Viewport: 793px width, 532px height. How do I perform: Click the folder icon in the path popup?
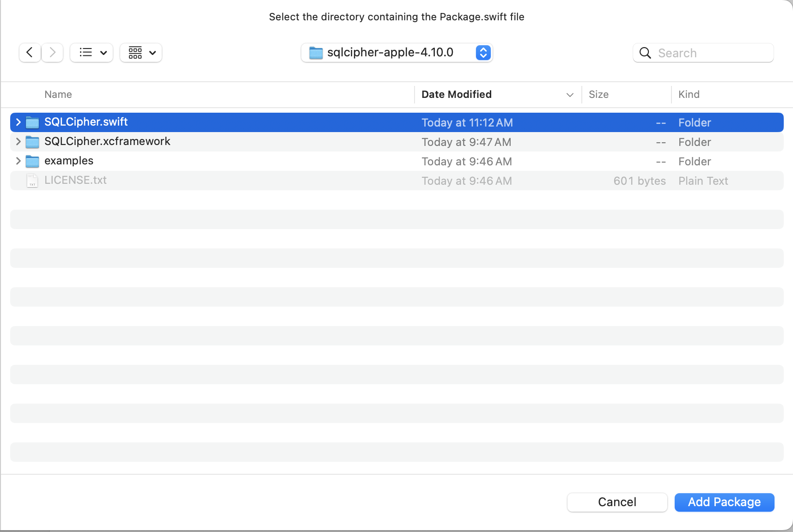pyautogui.click(x=316, y=53)
